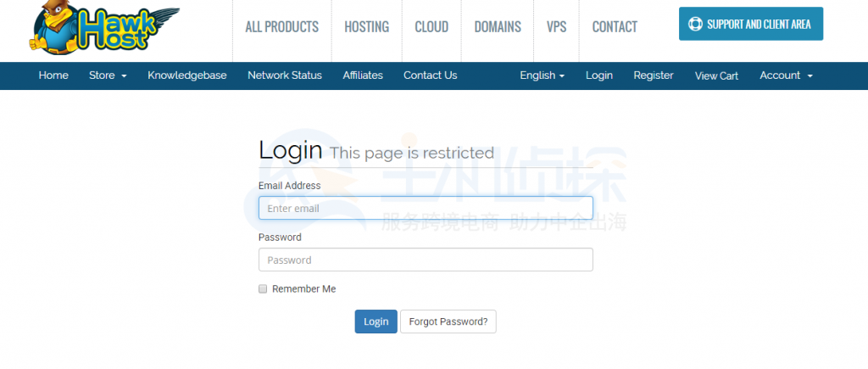Image resolution: width=868 pixels, height=369 pixels.
Task: Open the Domains menu item
Action: [498, 27]
